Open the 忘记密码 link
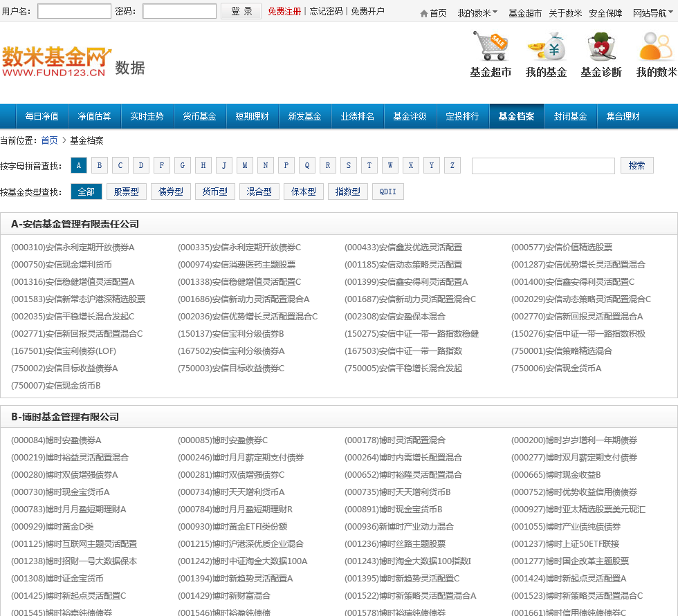The width and height of the screenshot is (678, 616). click(x=326, y=11)
